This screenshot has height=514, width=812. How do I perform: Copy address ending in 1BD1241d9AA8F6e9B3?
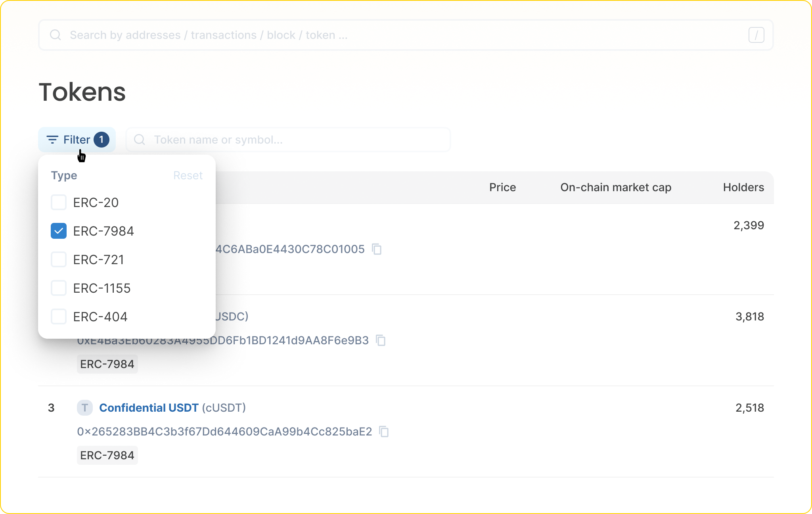tap(381, 340)
